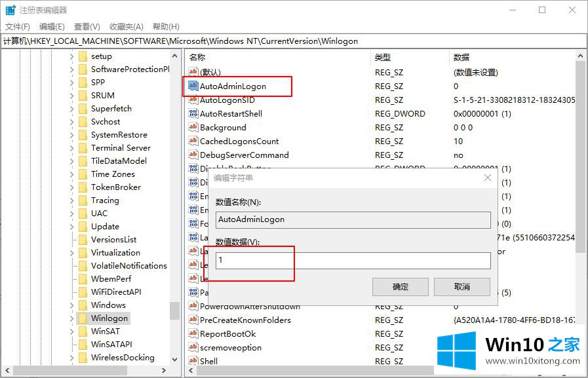Open the 编辑(E) menu

pyautogui.click(x=52, y=27)
